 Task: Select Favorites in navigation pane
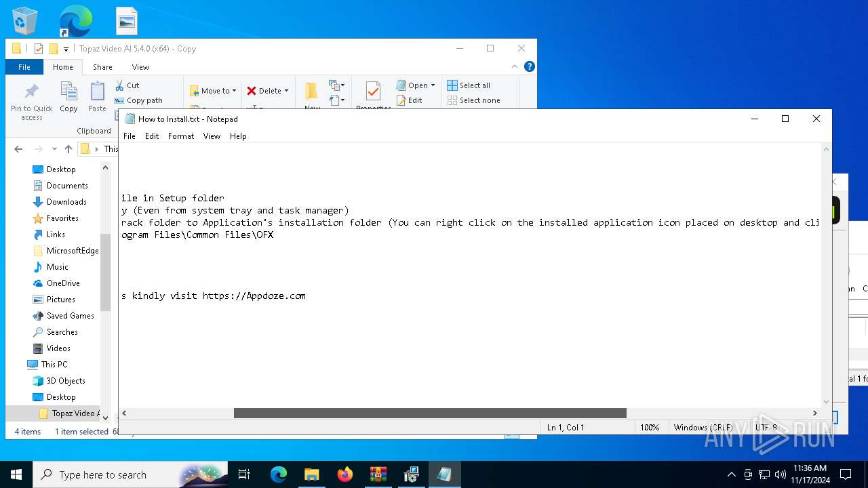point(62,218)
